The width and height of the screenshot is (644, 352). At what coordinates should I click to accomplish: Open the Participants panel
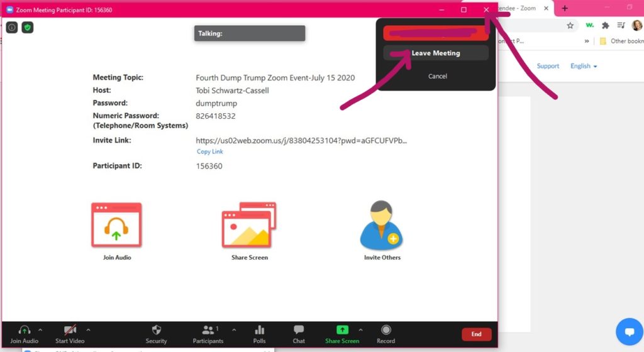[x=208, y=335]
